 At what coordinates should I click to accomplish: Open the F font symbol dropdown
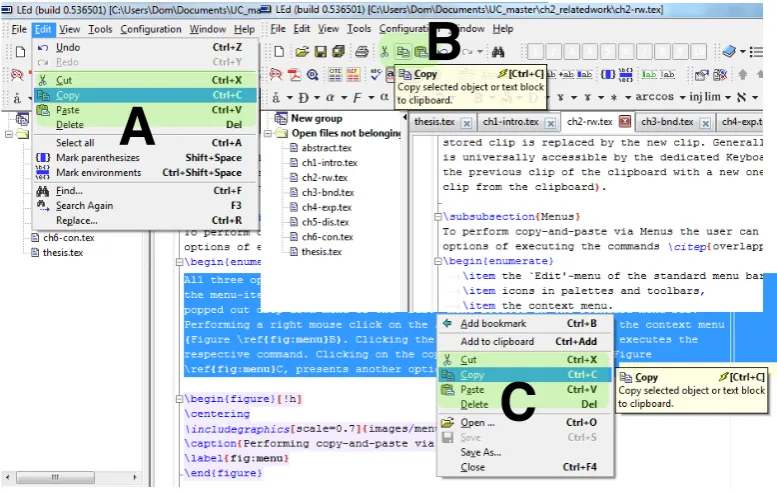coord(371,98)
